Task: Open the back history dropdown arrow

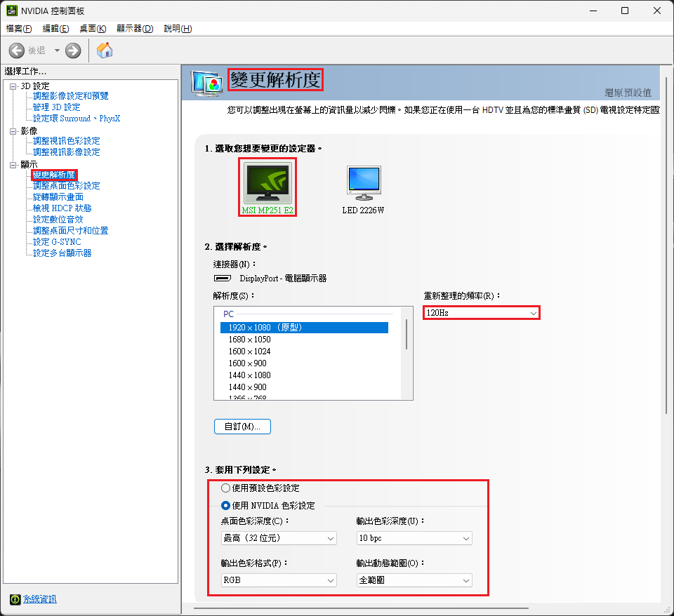Action: (57, 51)
